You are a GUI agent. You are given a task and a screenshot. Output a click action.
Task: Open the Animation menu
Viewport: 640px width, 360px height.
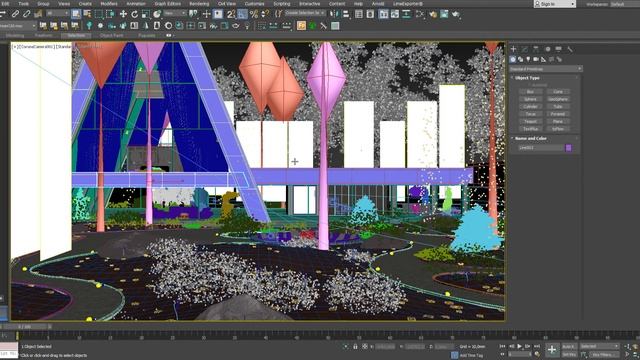[x=136, y=4]
